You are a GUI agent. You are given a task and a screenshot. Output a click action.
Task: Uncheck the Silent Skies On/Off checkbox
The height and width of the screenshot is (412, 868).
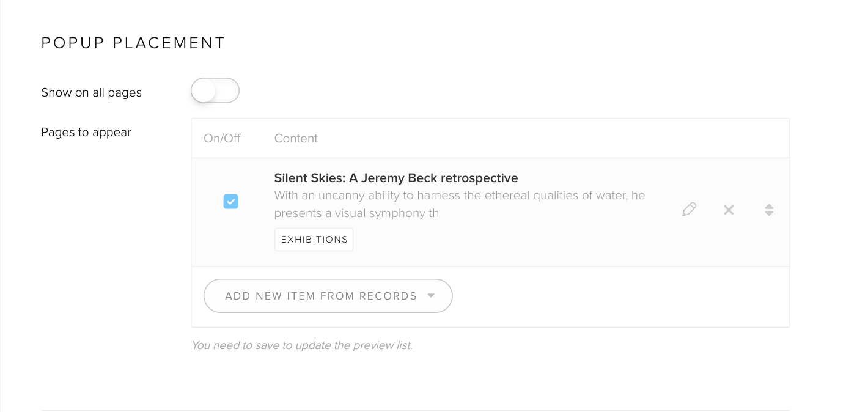(230, 201)
